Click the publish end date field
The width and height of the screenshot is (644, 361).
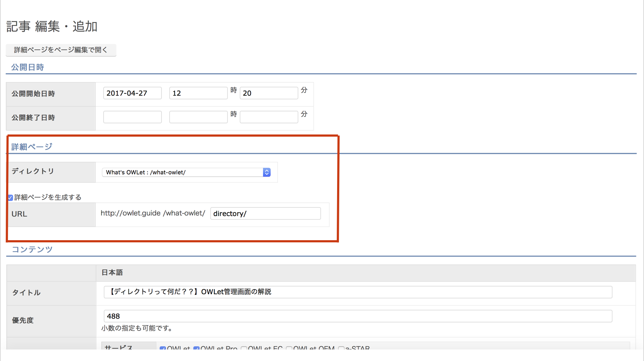pyautogui.click(x=132, y=117)
